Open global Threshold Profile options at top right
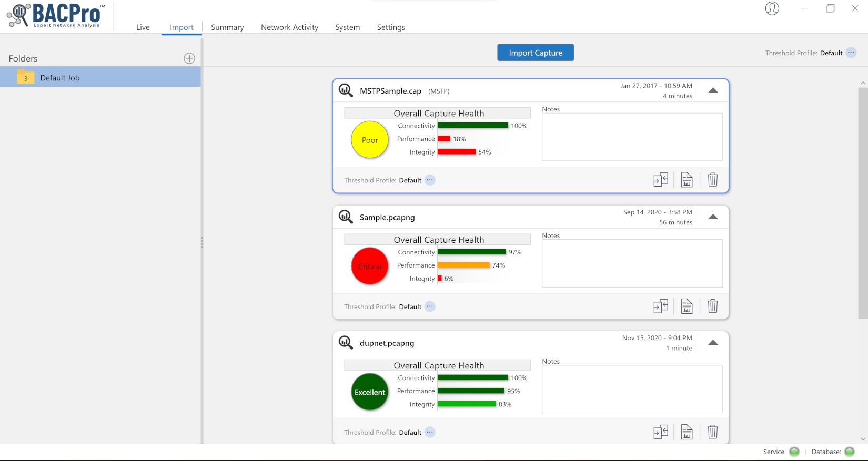The width and height of the screenshot is (868, 461). (851, 53)
